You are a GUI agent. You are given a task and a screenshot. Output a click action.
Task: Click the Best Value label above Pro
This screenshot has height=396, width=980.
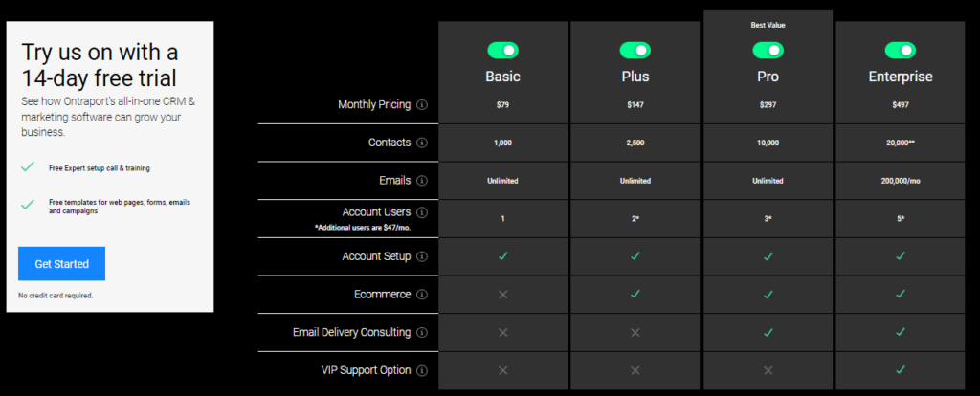click(x=768, y=25)
